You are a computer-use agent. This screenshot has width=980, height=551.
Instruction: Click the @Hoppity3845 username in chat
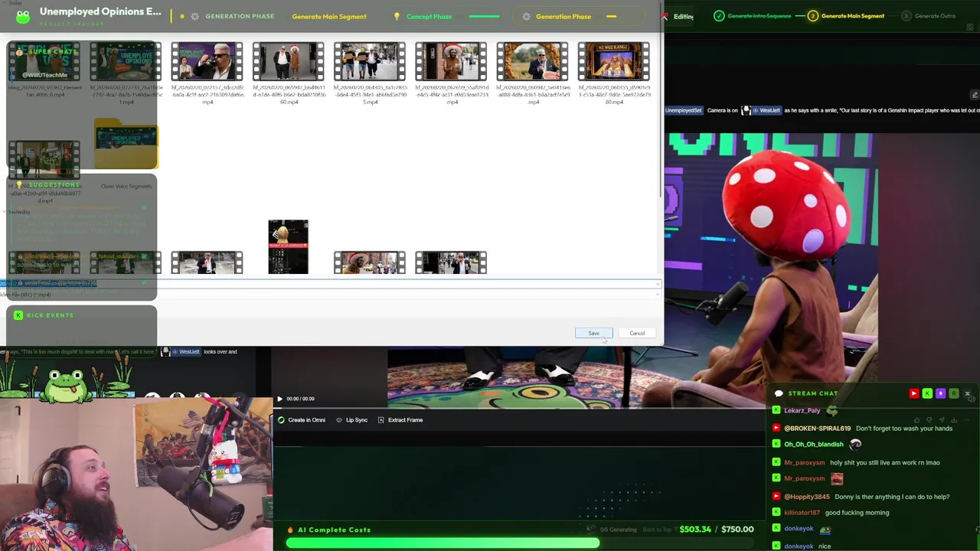point(807,497)
